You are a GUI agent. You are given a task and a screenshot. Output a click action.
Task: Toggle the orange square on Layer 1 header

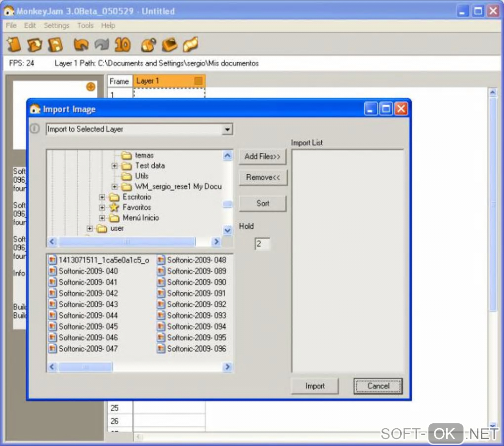click(198, 81)
